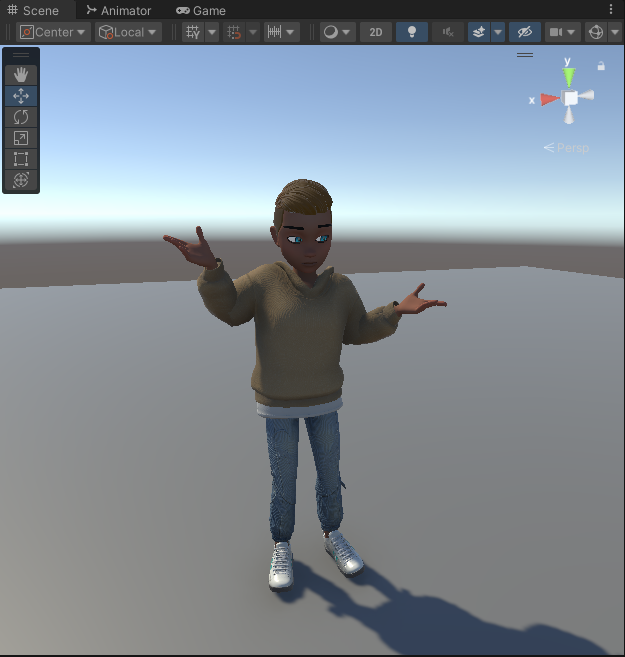Toggle 2D view mode
Image resolution: width=625 pixels, height=657 pixels.
tap(375, 32)
